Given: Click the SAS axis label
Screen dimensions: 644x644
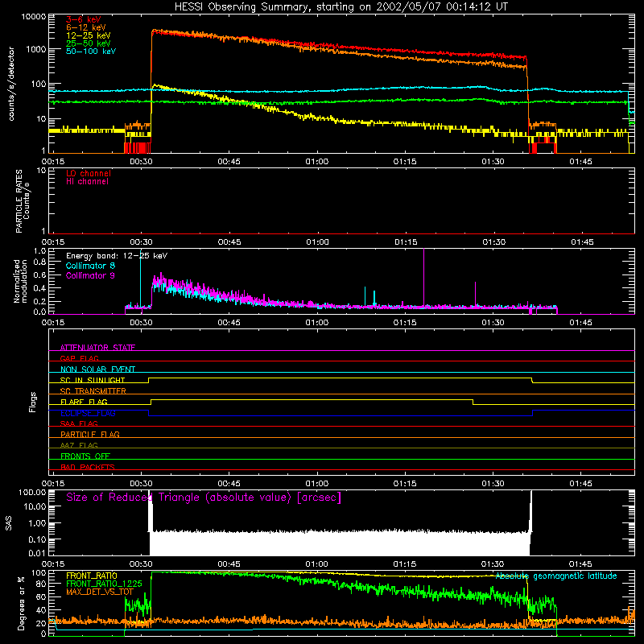Looking at the screenshot, I should click(x=9, y=523).
